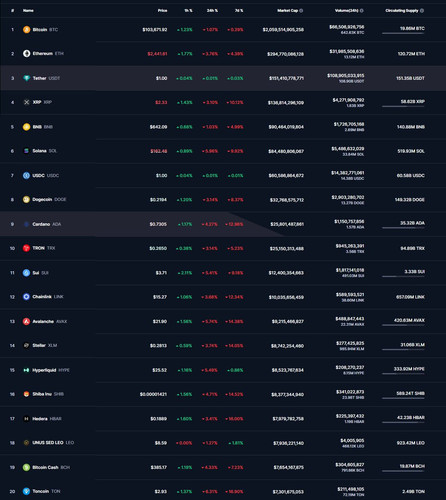Sort the table by the Name column header
This screenshot has width=446, height=500.
tap(28, 11)
